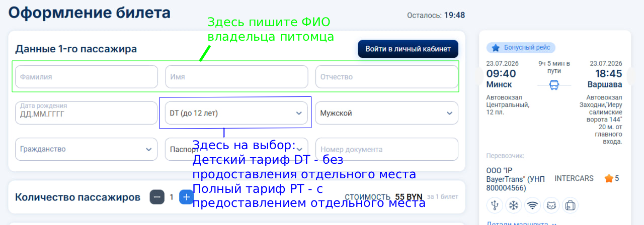Viewport: 644px width, 225px height.
Task: Click the remaining time 19:48 countdown
Action: tap(454, 15)
